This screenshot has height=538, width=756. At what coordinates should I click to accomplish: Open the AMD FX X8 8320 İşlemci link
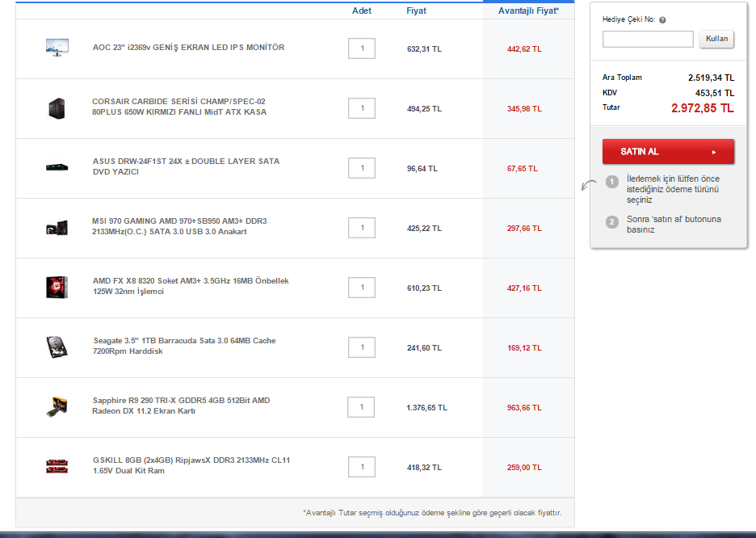click(191, 286)
